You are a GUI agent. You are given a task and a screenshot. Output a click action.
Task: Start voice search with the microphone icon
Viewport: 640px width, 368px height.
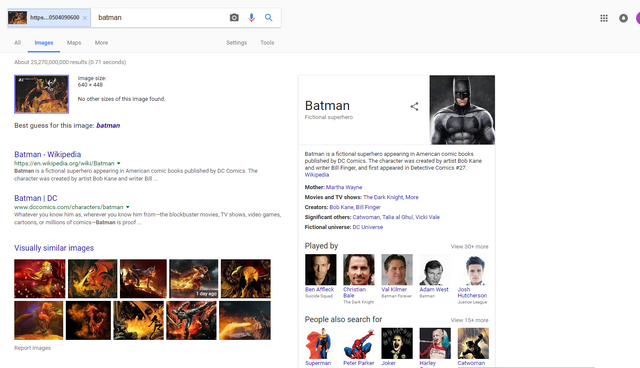pyautogui.click(x=251, y=18)
